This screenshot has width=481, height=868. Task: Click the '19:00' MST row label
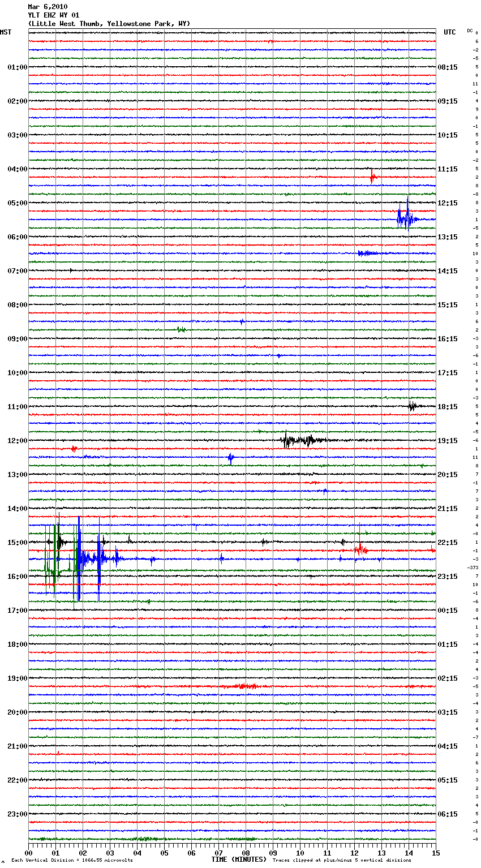(x=18, y=678)
